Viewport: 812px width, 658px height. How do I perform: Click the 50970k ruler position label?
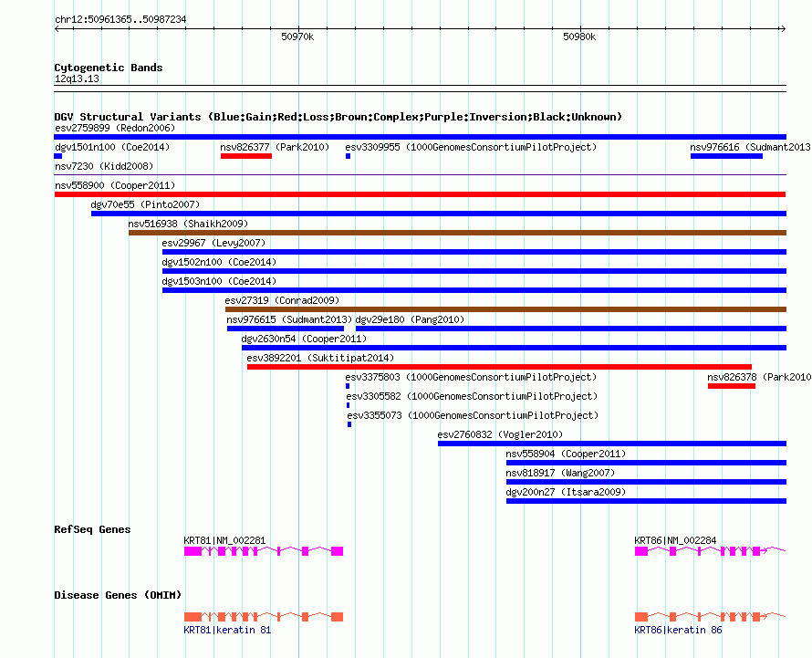pos(297,37)
